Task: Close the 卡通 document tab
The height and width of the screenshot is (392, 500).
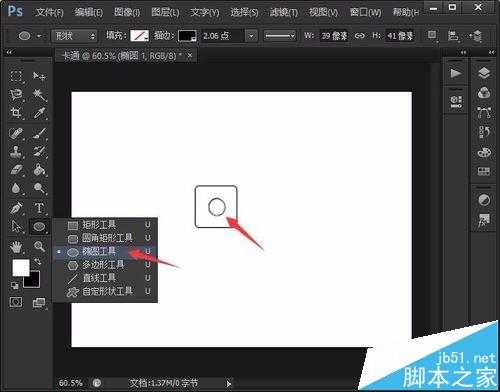Action: (x=190, y=56)
